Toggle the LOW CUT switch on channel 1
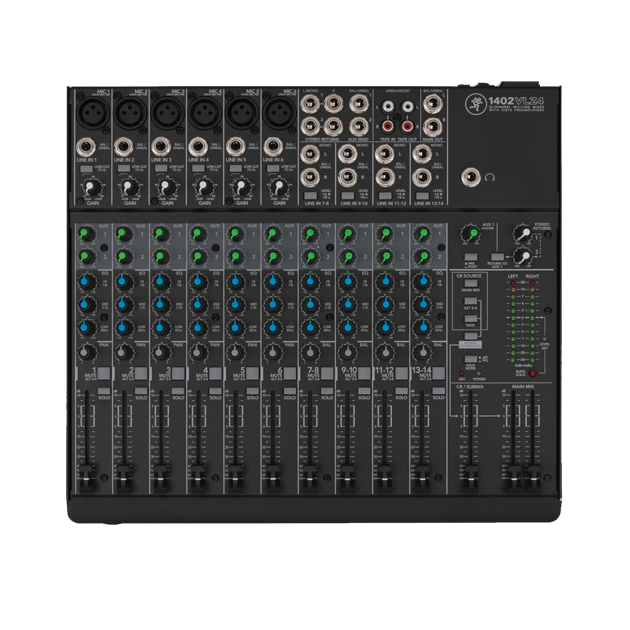The width and height of the screenshot is (630, 630). 86,168
